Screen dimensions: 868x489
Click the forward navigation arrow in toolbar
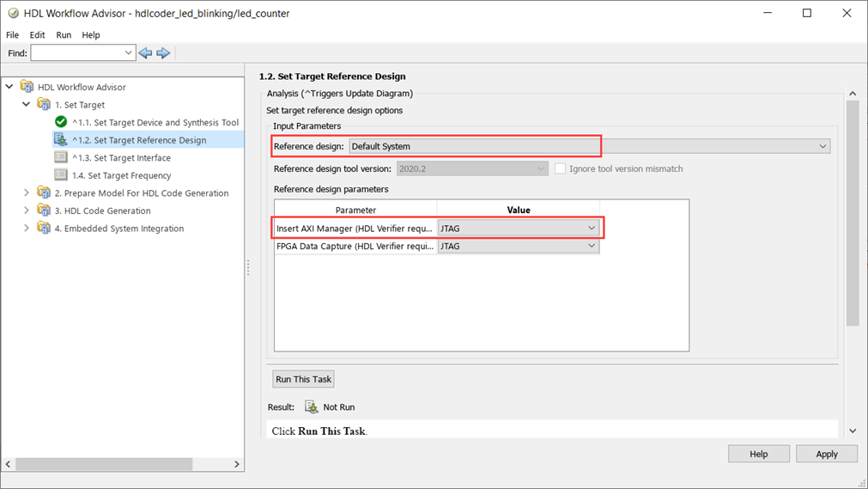163,53
